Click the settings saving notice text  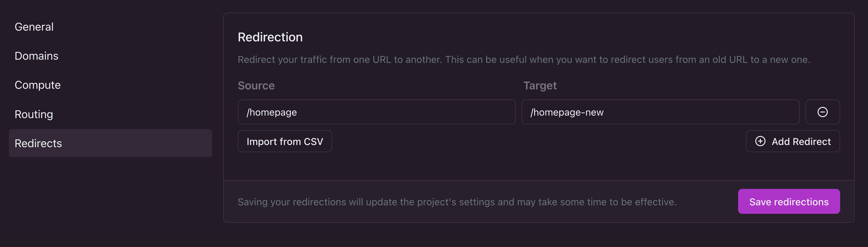tap(424, 202)
